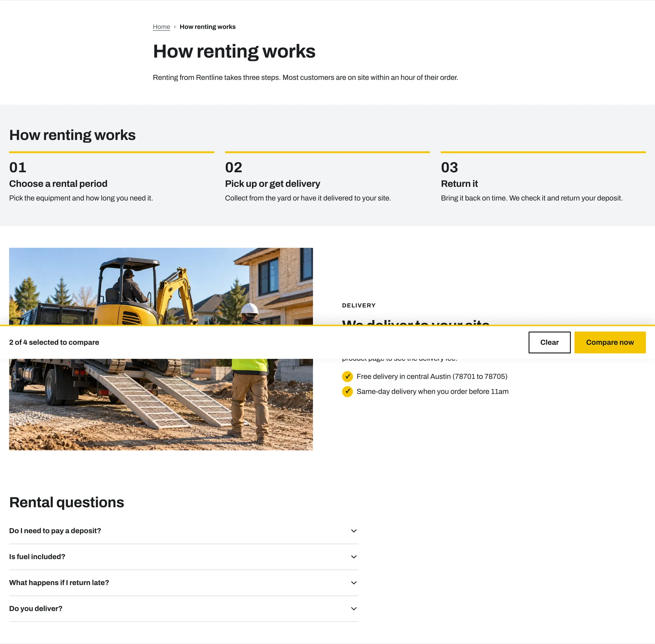Click the step number 02

pyautogui.click(x=234, y=167)
